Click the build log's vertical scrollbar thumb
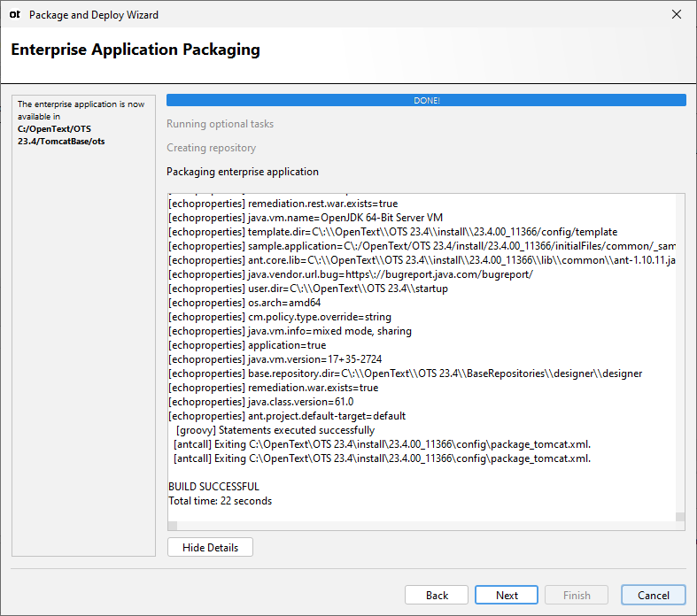697x616 pixels. pyautogui.click(x=680, y=517)
